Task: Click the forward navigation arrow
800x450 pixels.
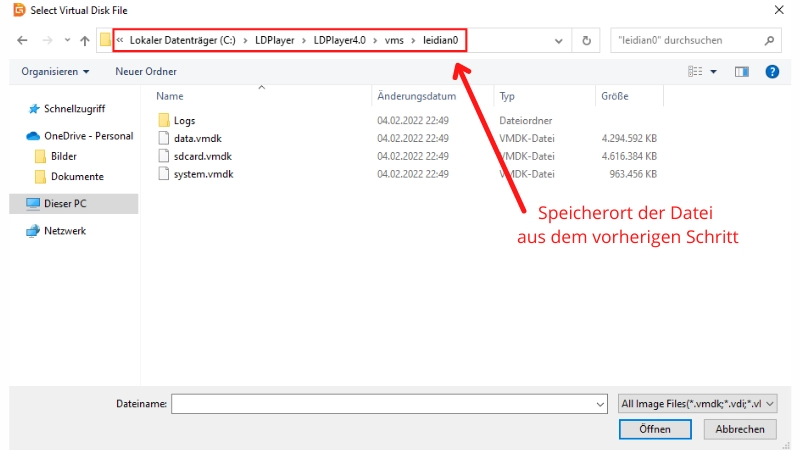Action: tap(47, 40)
